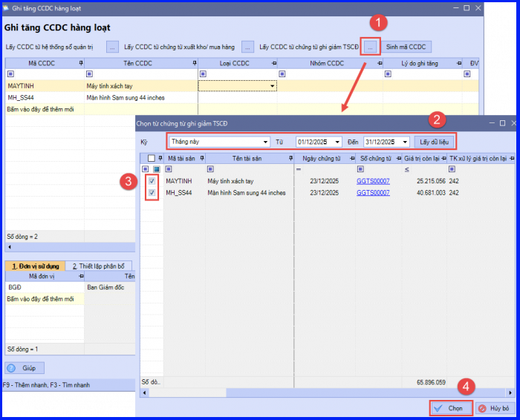Uncheck the MAYTINH asset row checkbox
520x420 pixels.
pos(152,181)
